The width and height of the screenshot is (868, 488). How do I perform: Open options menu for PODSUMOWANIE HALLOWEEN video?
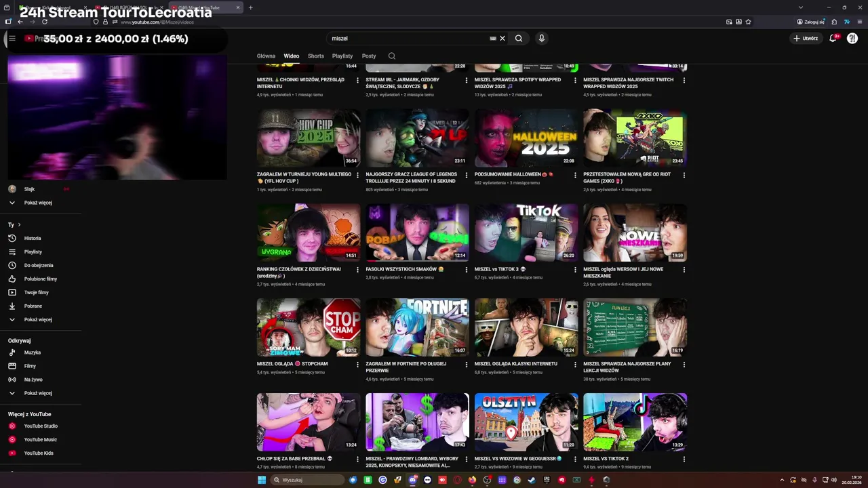click(575, 175)
